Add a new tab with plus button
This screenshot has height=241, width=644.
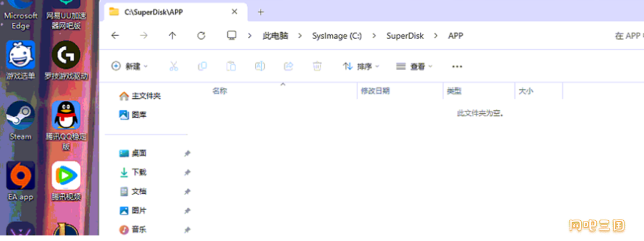[261, 12]
